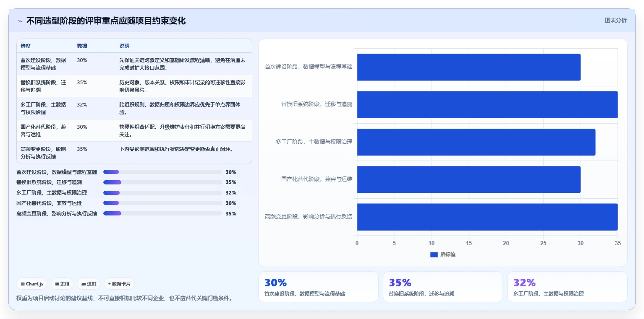644x319 pixels.
Task: Click the 35% value beside the 替换旧系统阶段 progress bar
Action: click(230, 182)
